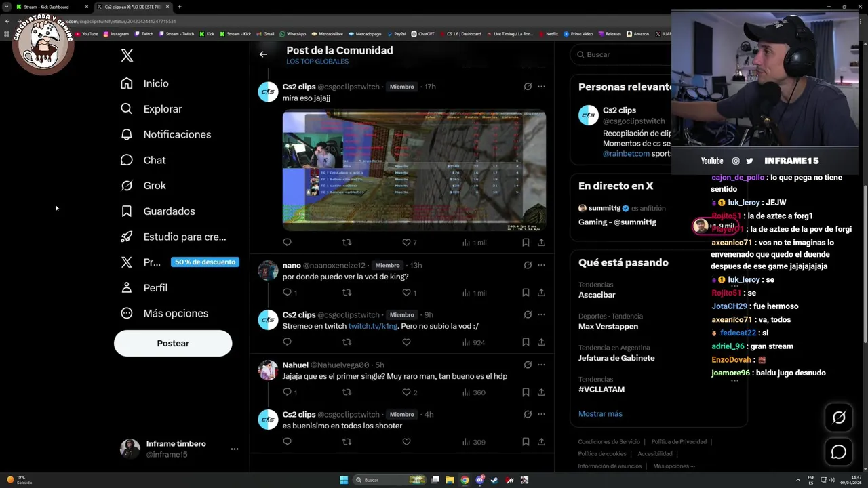The image size is (868, 488).
Task: Open Notificaciones in the sidebar
Action: click(166, 134)
